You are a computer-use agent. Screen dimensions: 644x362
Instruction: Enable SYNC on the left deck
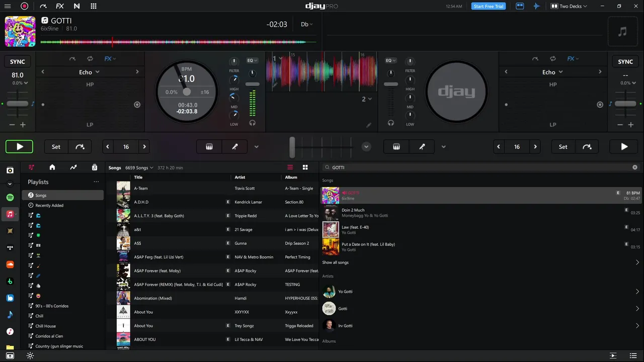point(18,62)
